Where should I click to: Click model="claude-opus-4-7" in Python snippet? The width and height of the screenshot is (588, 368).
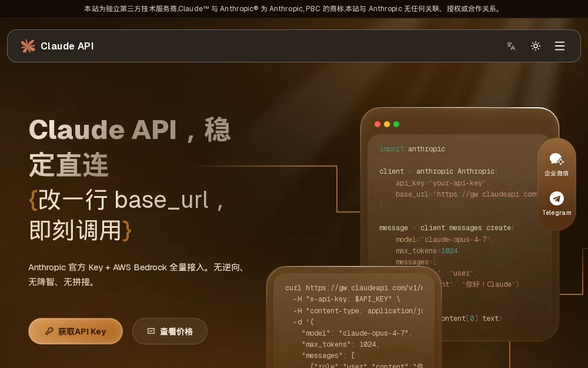click(443, 239)
